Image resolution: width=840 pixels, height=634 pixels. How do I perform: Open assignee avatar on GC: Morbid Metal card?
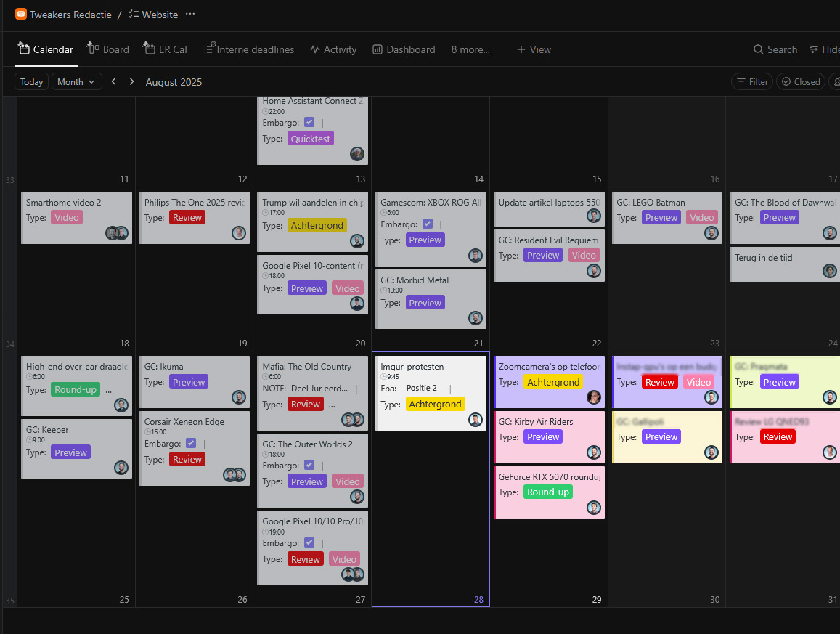click(x=476, y=318)
